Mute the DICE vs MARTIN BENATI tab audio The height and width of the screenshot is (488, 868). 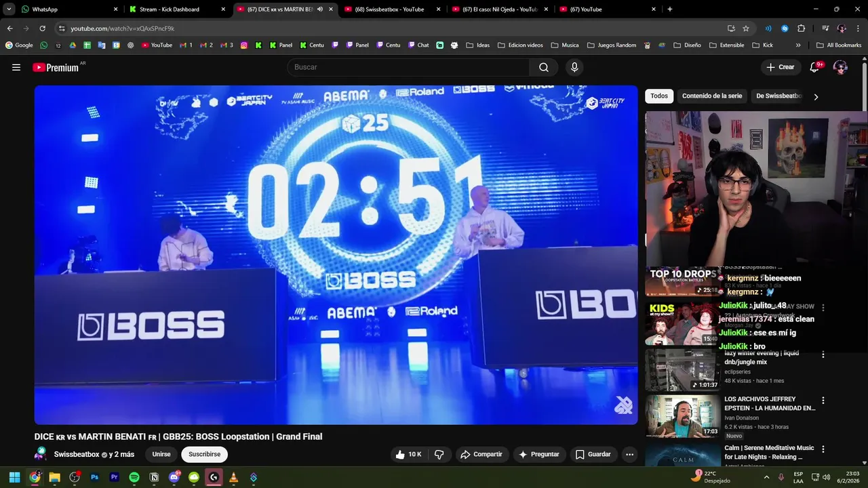tap(320, 9)
